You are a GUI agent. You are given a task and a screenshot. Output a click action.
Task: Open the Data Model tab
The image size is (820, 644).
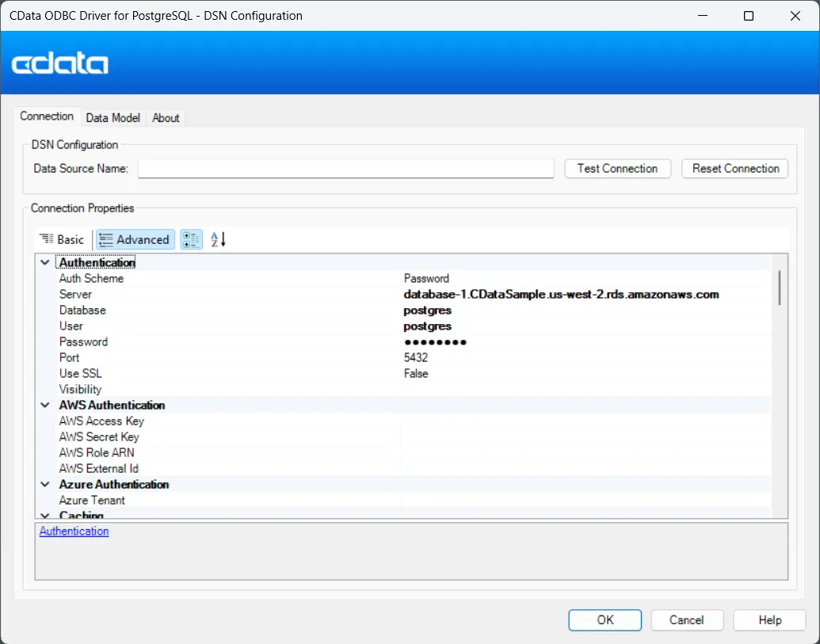[x=113, y=117]
